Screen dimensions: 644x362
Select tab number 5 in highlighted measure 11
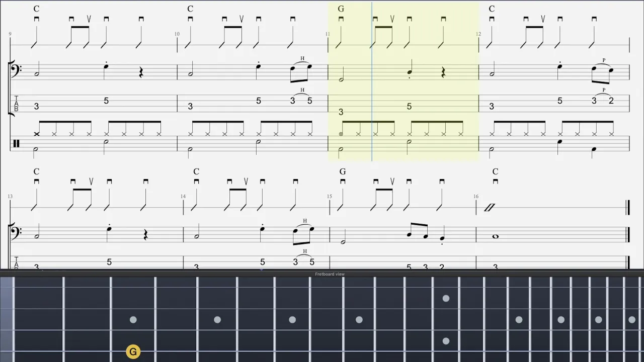(409, 106)
